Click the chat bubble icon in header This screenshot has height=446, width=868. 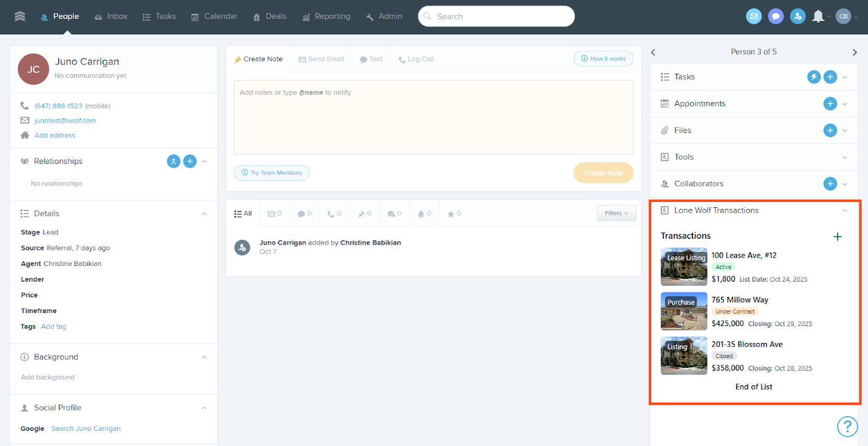776,17
